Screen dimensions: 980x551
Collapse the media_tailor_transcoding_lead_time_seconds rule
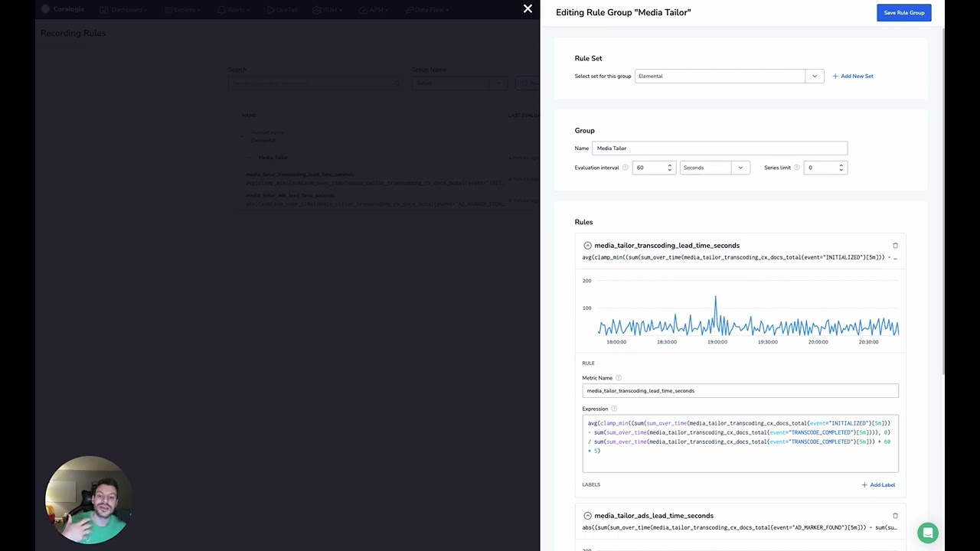click(587, 246)
